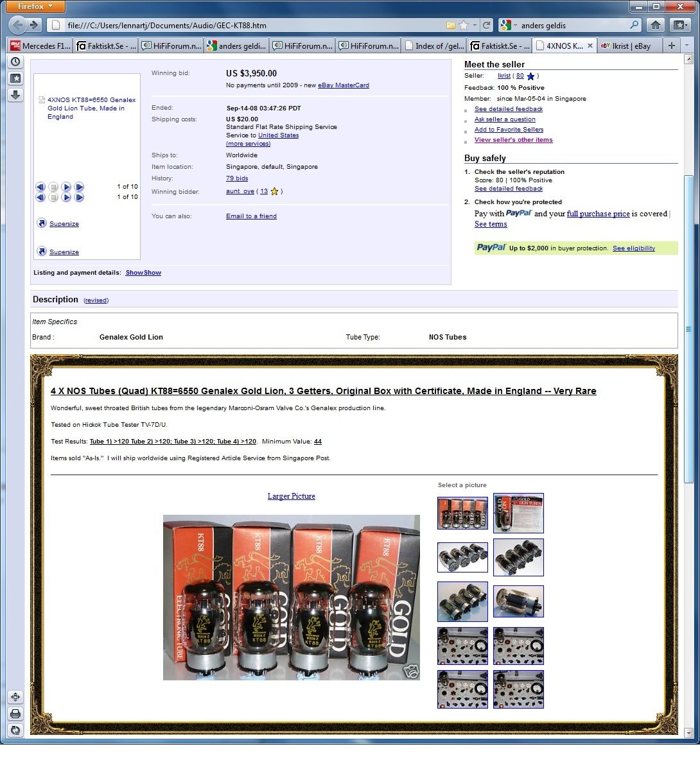Image resolution: width=700 pixels, height=767 pixels.
Task: Open the eBay MasterCard link
Action: 343,85
